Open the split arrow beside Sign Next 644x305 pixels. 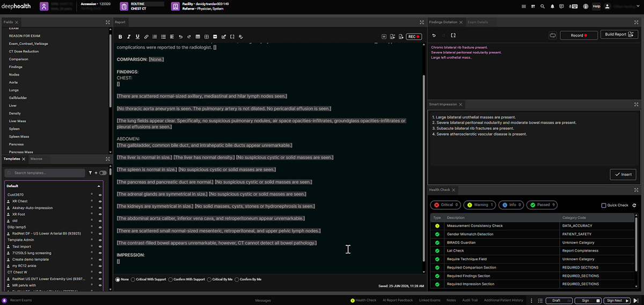(x=628, y=301)
